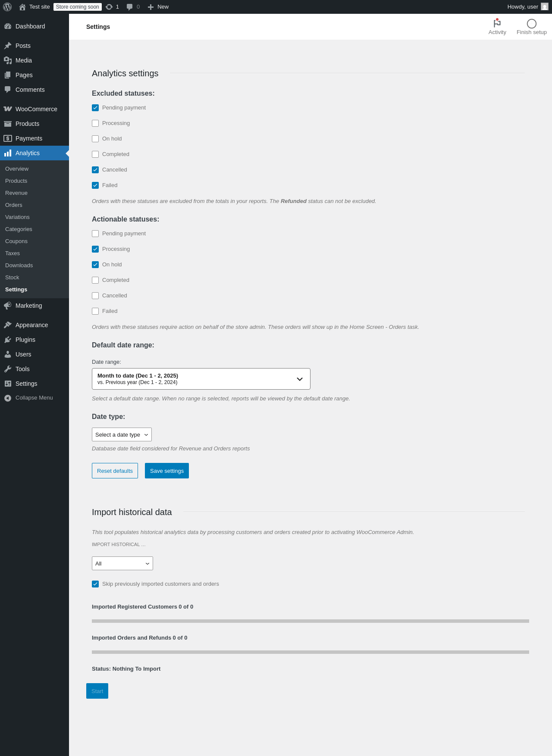
Task: Enable Completed under Actionable statuses
Action: coord(95,280)
